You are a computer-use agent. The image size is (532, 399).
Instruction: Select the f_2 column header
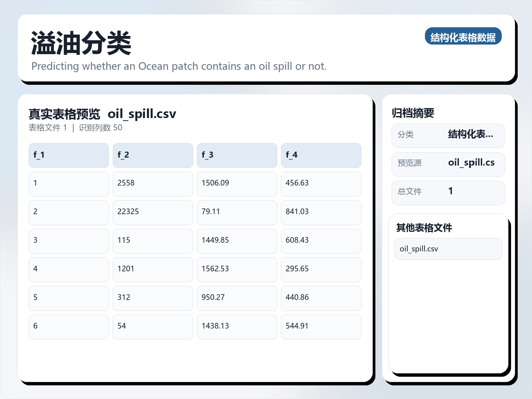coord(153,155)
